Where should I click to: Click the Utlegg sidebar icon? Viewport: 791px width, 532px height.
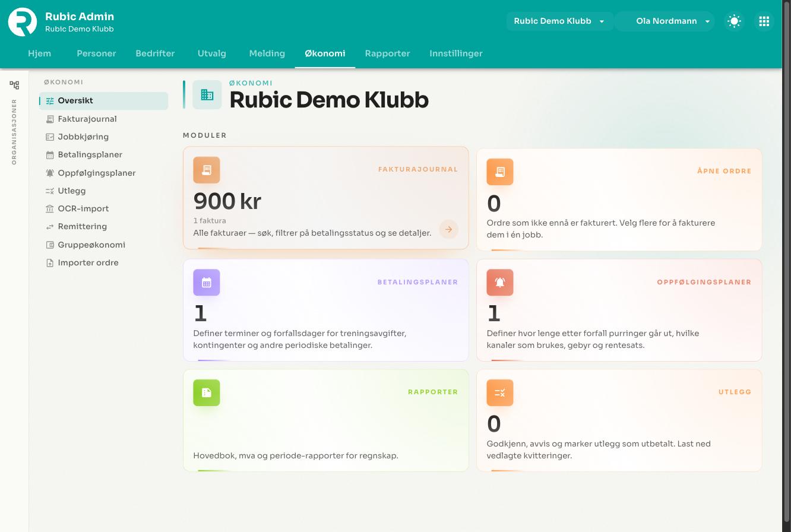(50, 191)
